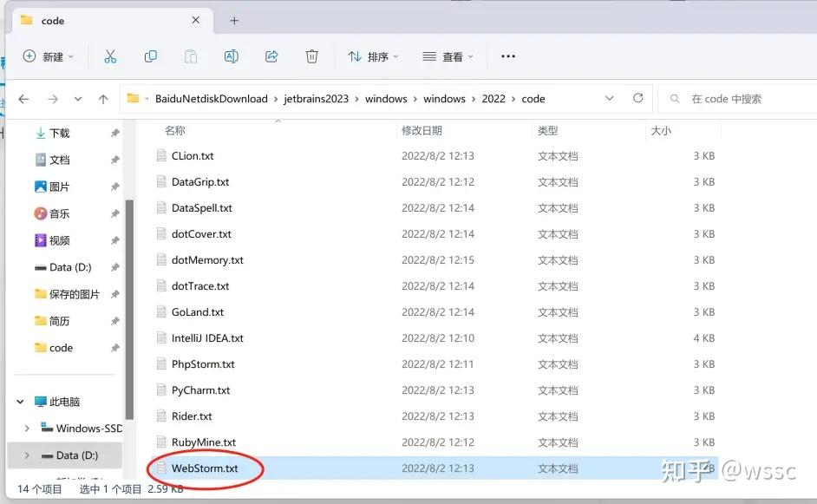Expand the Data (D:) tree node

coord(27,455)
